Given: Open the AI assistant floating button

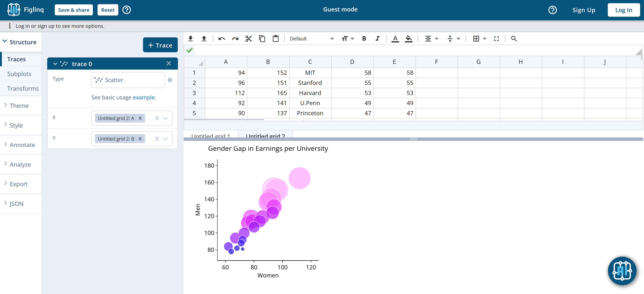Looking at the screenshot, I should [x=622, y=271].
